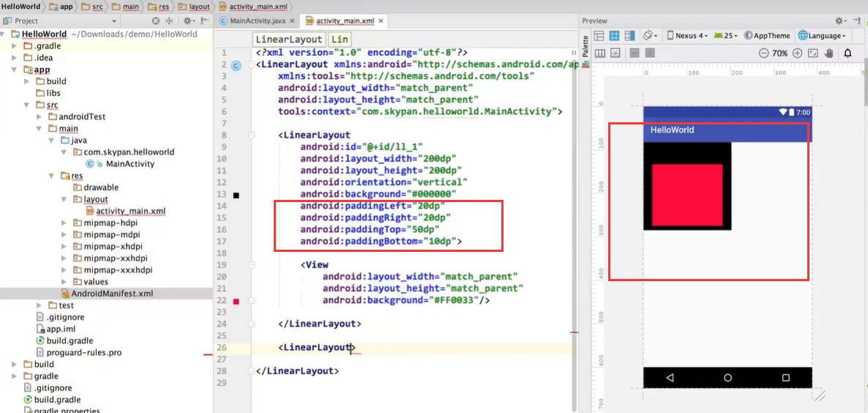
Task: Collapse the src folder
Action: click(26, 105)
